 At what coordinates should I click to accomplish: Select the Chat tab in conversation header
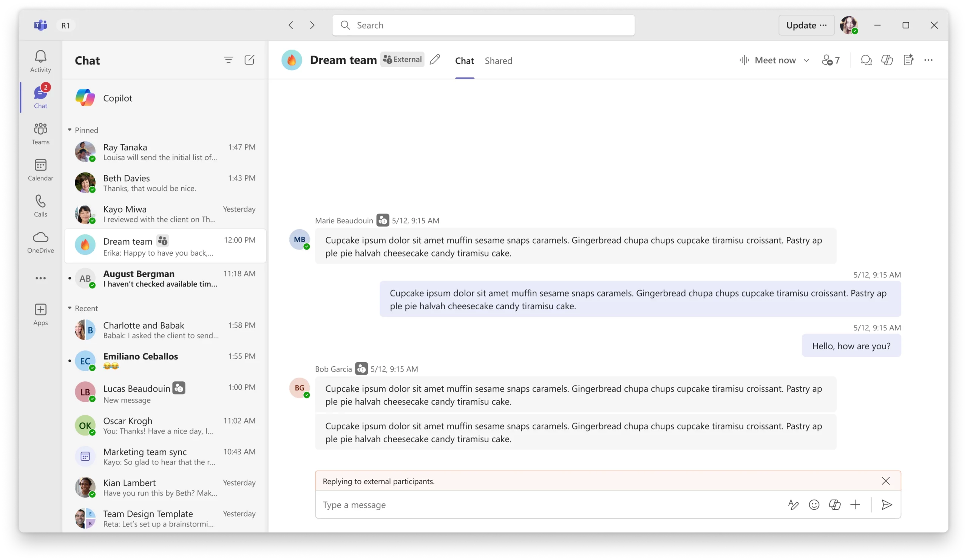(464, 60)
